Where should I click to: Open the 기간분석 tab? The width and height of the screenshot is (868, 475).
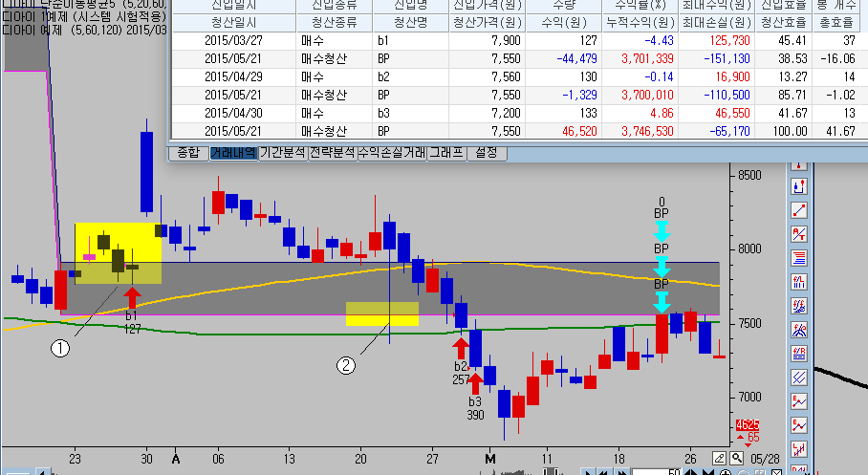coord(282,152)
